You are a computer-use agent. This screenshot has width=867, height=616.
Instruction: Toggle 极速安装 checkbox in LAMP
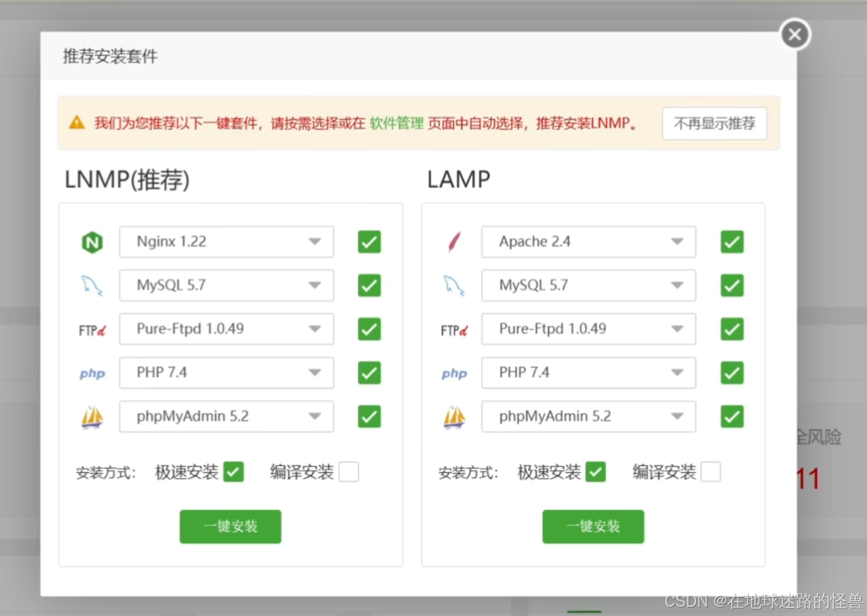click(595, 472)
